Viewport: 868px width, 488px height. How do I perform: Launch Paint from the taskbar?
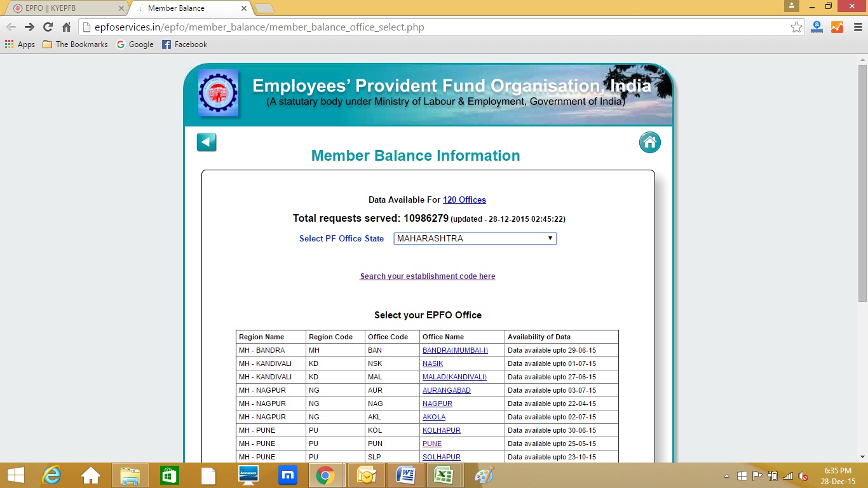coord(484,475)
